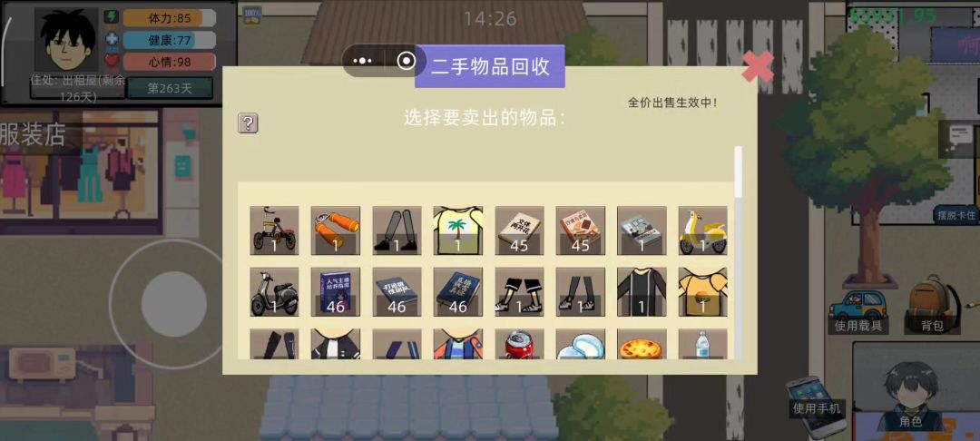Select the palm tree T-shirt item
This screenshot has height=441, width=980.
pos(458,230)
